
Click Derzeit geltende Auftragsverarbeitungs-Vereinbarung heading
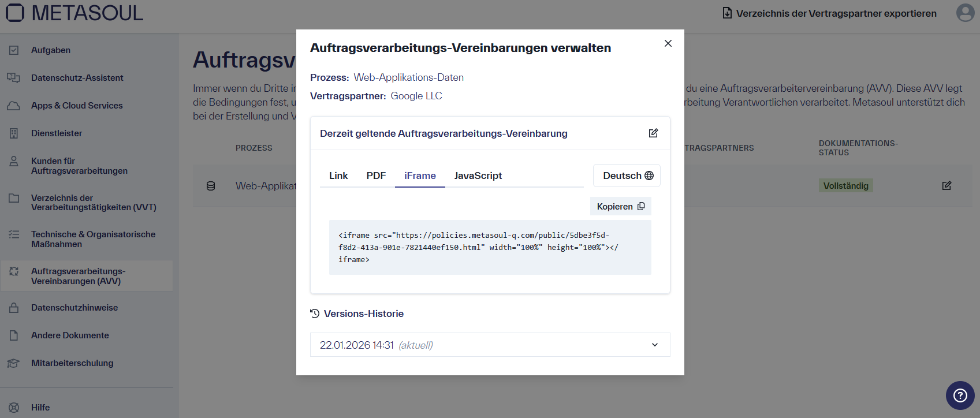[444, 133]
